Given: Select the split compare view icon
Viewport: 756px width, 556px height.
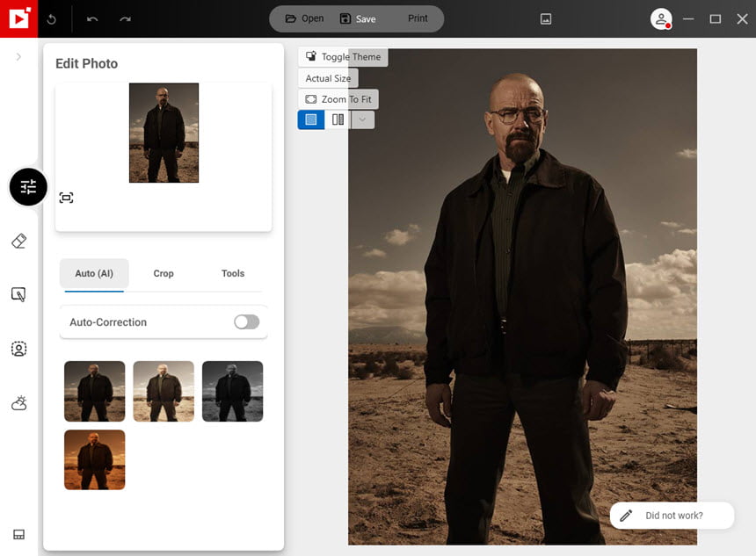Looking at the screenshot, I should click(338, 119).
